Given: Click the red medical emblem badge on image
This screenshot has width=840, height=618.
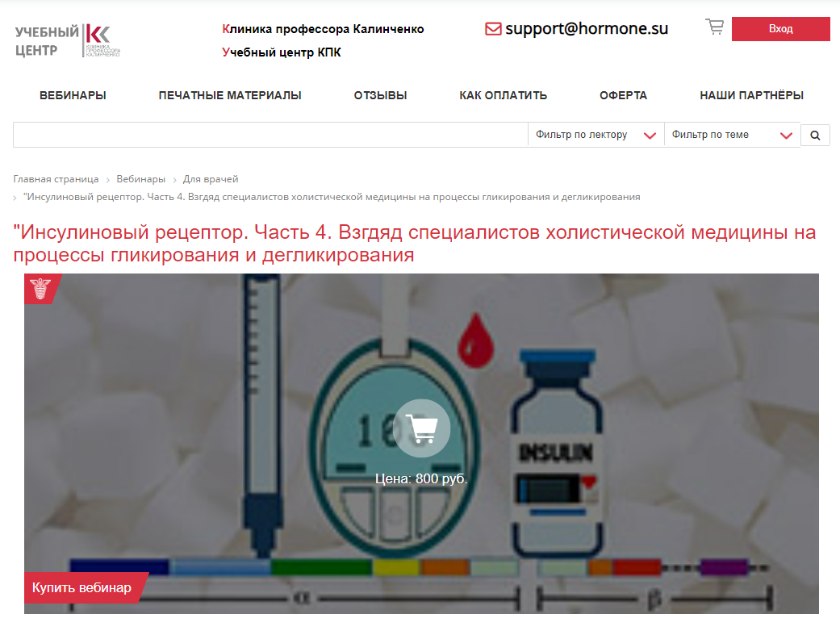Looking at the screenshot, I should (x=42, y=289).
